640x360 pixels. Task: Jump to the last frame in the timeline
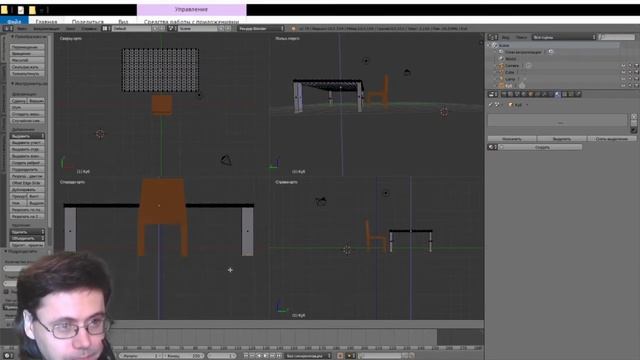click(279, 356)
